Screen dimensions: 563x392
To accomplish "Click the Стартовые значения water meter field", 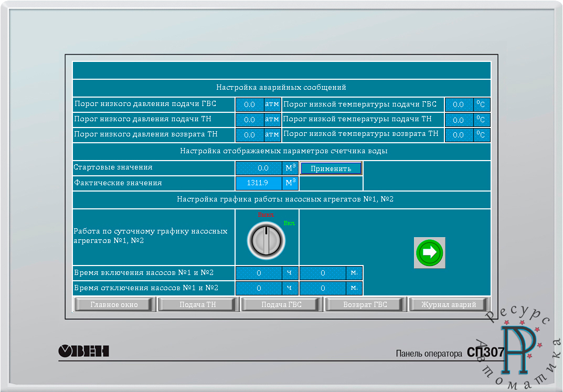I will (x=259, y=168).
